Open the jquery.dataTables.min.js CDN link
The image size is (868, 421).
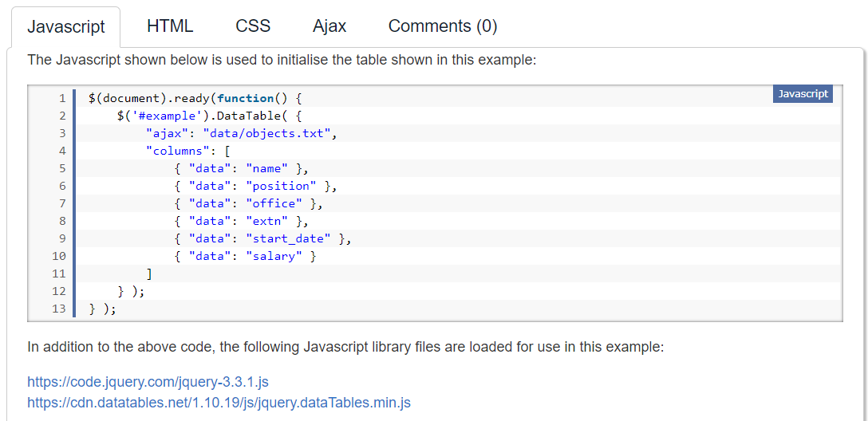pyautogui.click(x=219, y=403)
